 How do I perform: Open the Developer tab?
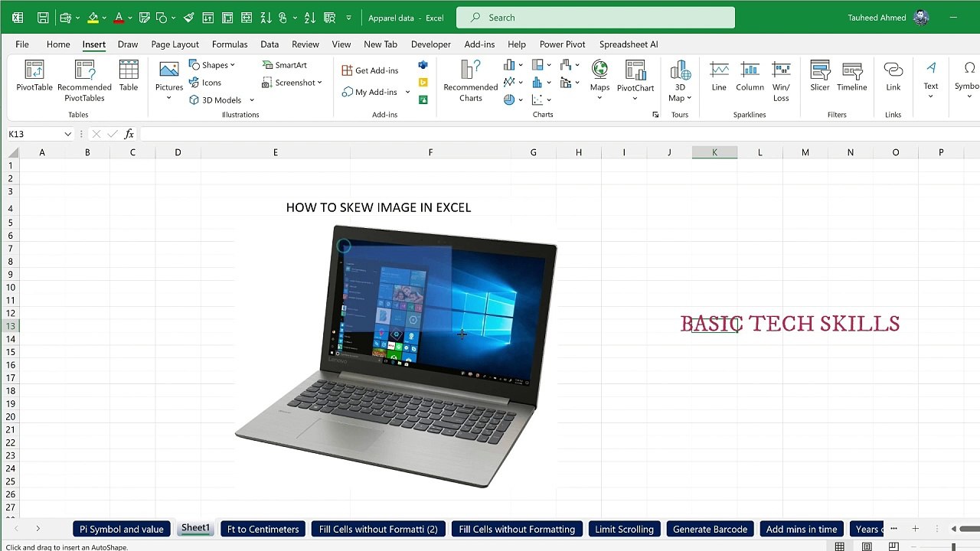pyautogui.click(x=431, y=44)
